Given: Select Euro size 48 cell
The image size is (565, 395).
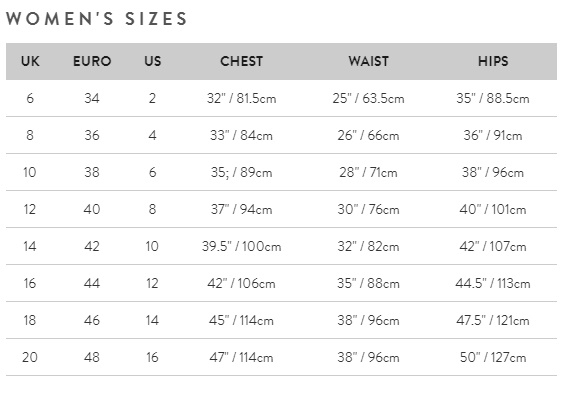Looking at the screenshot, I should pyautogui.click(x=92, y=357).
